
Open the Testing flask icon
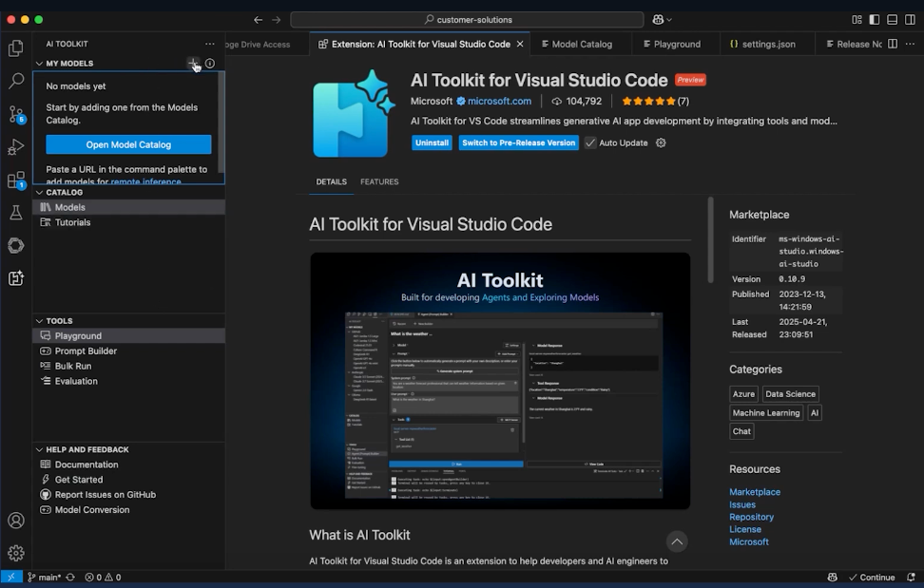(x=15, y=213)
